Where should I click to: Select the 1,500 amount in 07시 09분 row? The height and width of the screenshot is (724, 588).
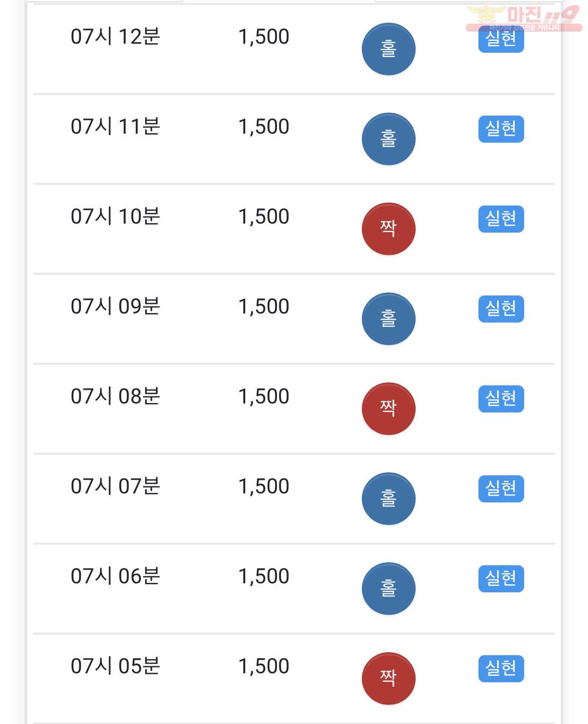pyautogui.click(x=264, y=306)
